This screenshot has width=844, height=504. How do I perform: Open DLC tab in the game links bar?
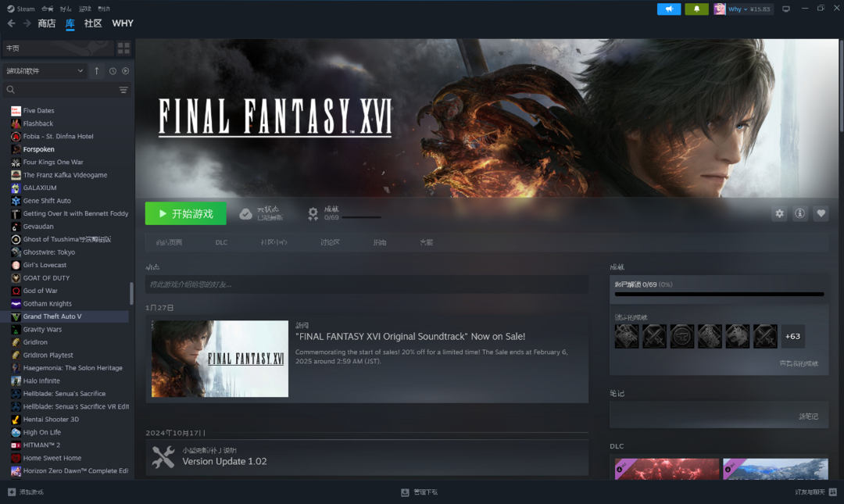221,242
